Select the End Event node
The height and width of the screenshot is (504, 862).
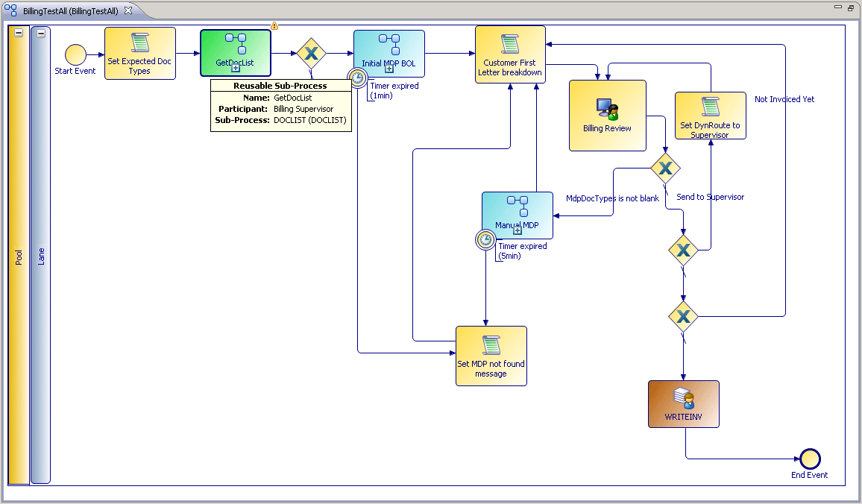[x=809, y=459]
